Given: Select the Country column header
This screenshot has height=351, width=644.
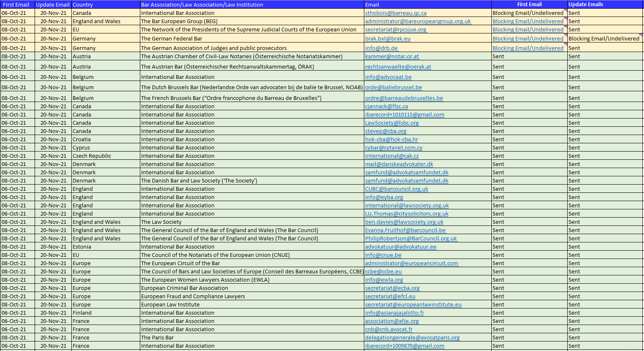Looking at the screenshot, I should pos(106,5).
